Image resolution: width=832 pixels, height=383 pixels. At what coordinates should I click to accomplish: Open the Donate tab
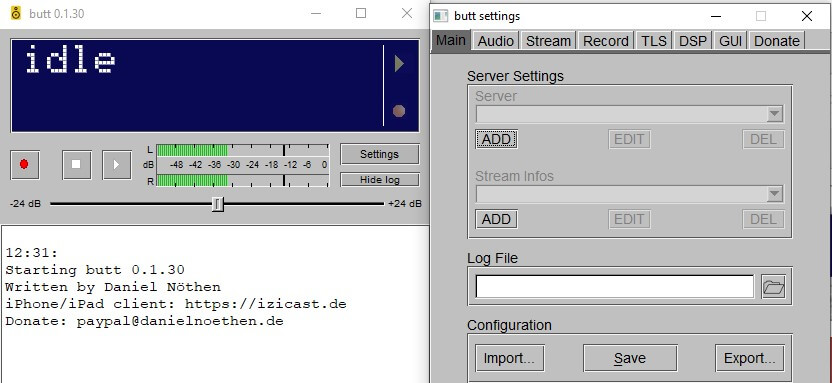pyautogui.click(x=777, y=41)
